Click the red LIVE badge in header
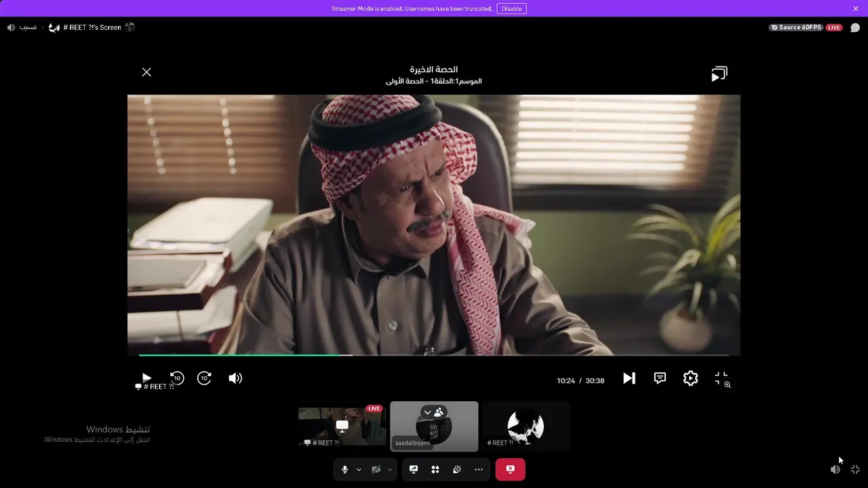The image size is (868, 488). pos(834,28)
